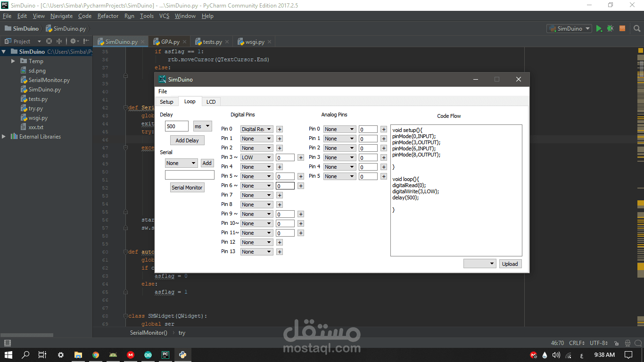Open the Project view selector dropdown

tap(23, 41)
